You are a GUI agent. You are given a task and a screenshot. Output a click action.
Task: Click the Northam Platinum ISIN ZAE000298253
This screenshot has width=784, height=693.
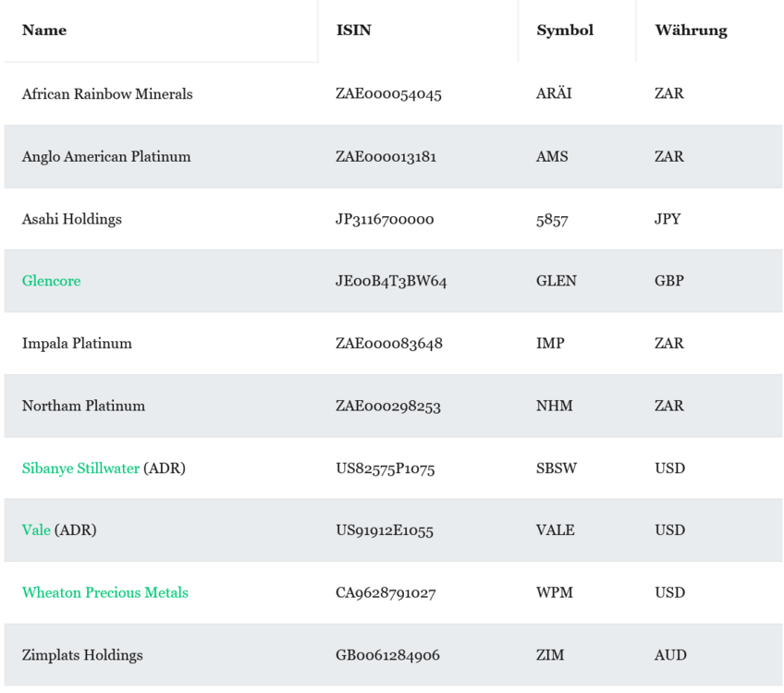pyautogui.click(x=388, y=407)
